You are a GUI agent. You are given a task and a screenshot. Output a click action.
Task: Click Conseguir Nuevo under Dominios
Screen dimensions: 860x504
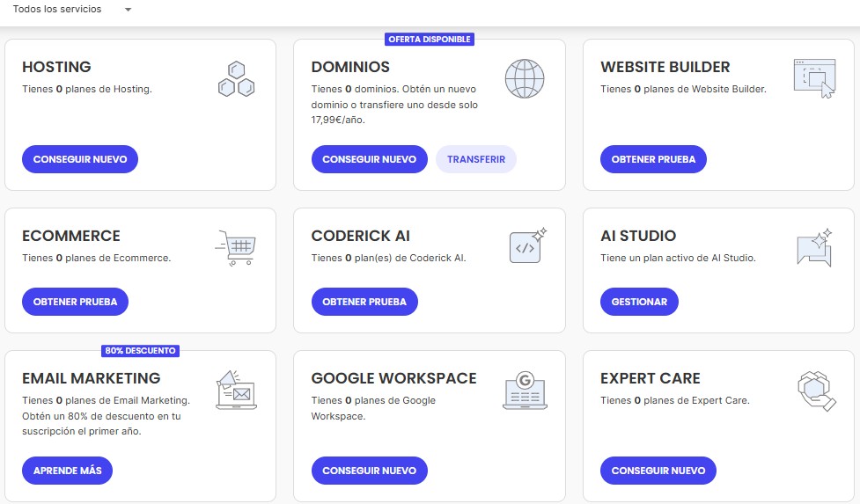click(x=369, y=159)
